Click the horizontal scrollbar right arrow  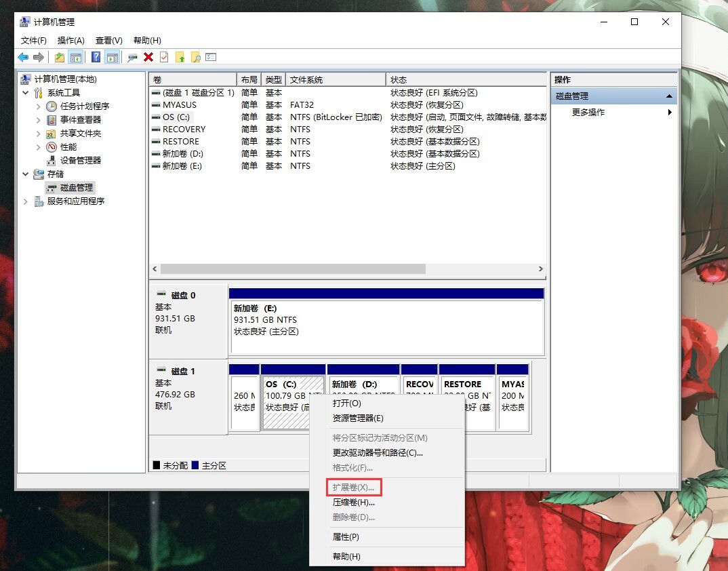point(541,269)
